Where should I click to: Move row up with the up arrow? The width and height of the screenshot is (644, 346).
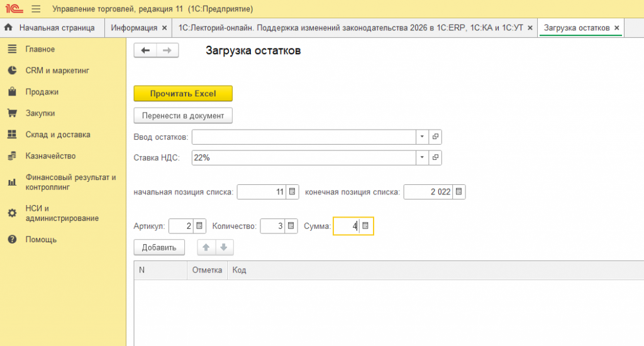[206, 247]
